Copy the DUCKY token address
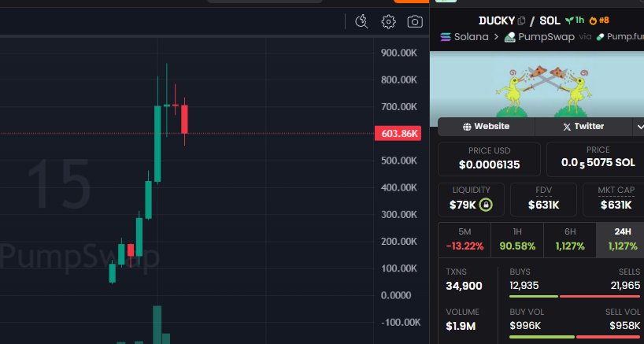Image resolution: width=644 pixels, height=344 pixels. 521,20
